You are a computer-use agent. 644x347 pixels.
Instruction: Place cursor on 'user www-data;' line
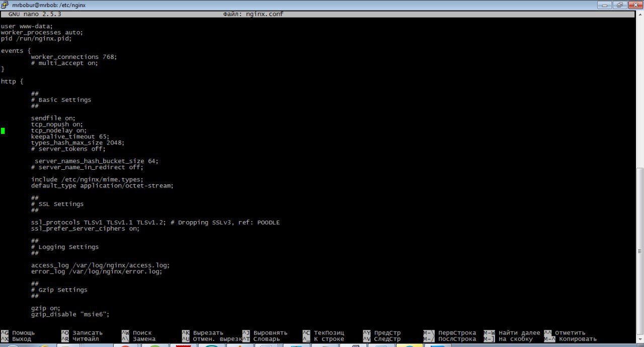tap(27, 26)
